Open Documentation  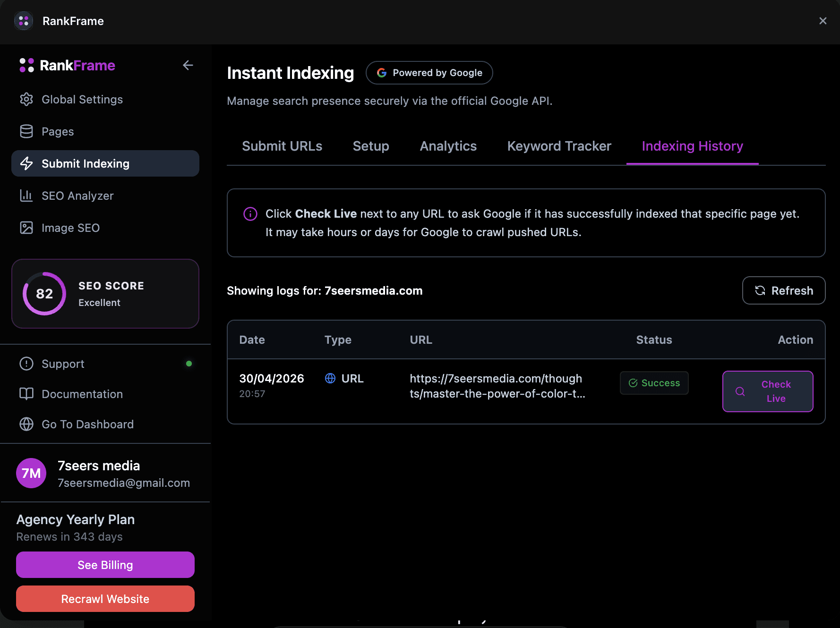click(105, 394)
